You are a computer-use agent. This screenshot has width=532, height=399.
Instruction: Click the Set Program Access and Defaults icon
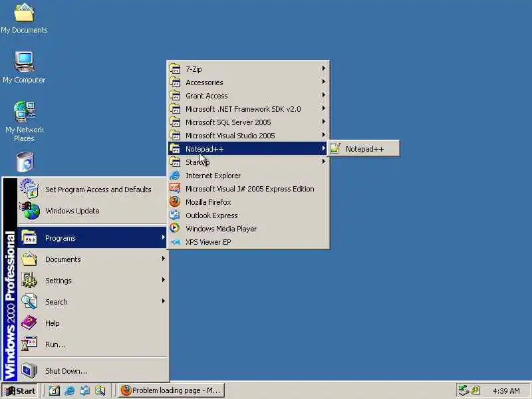coord(29,189)
